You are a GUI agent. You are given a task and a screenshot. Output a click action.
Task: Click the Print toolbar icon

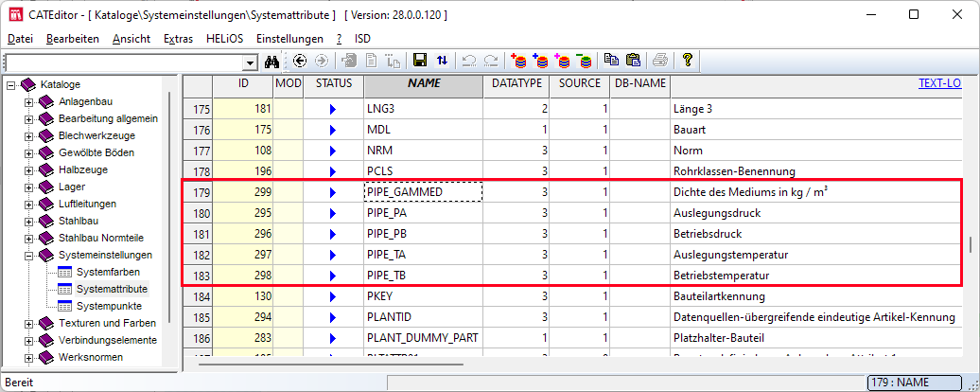click(x=660, y=61)
